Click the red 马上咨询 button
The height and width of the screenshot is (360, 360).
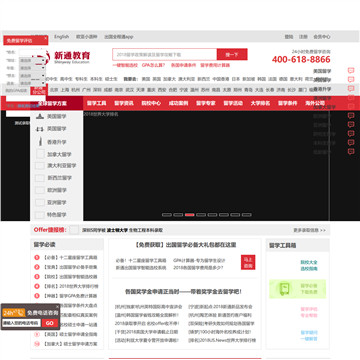pyautogui.click(x=248, y=262)
